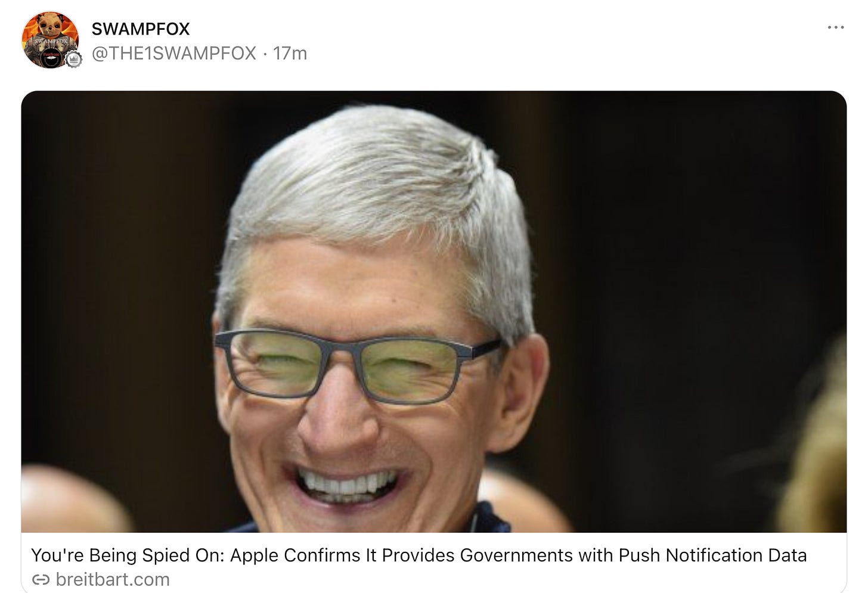
Task: Click the SWAMPFOX profile avatar
Action: (x=50, y=40)
